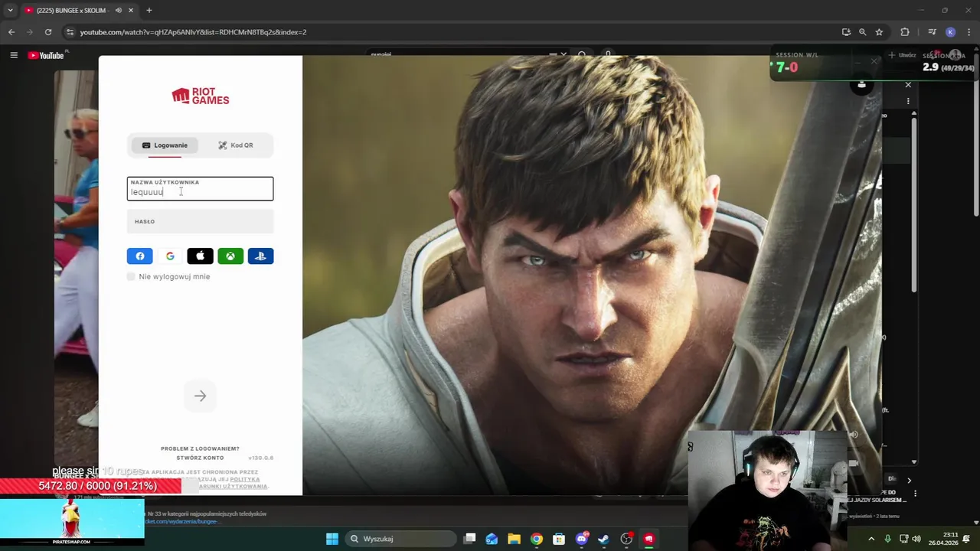The height and width of the screenshot is (551, 980).
Task: Open the Windows Start menu
Action: [332, 539]
